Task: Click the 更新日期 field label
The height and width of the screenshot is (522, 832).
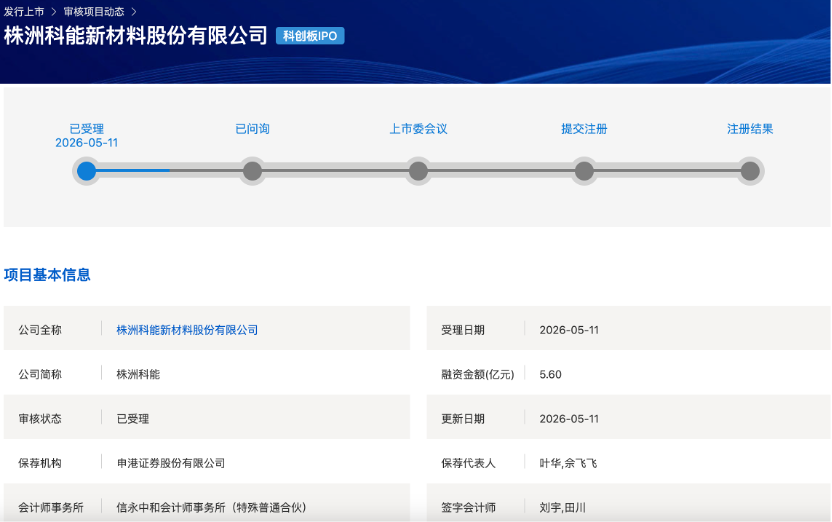Action: point(463,419)
